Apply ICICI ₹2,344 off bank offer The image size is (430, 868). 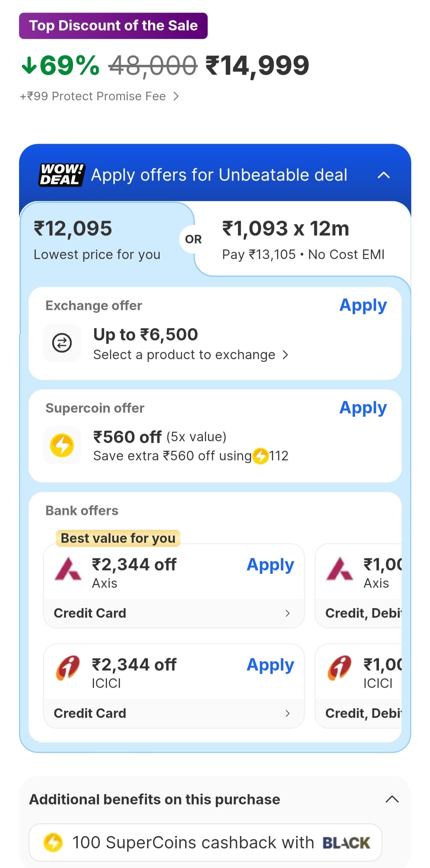pos(270,665)
